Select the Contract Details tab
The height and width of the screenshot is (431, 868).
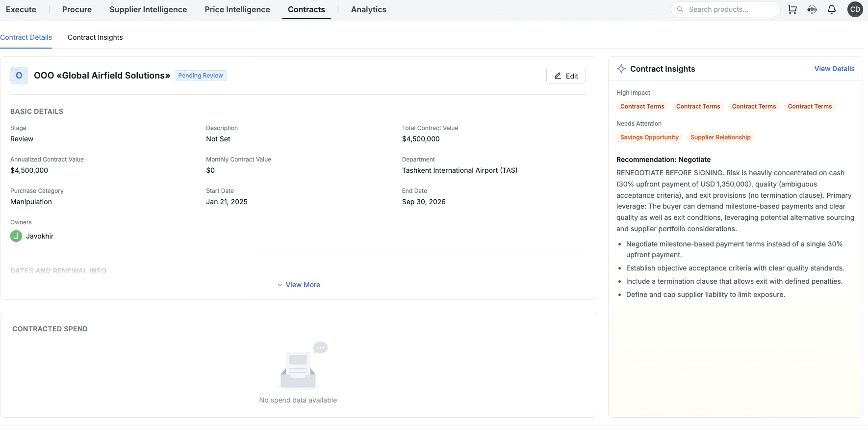[x=26, y=37]
